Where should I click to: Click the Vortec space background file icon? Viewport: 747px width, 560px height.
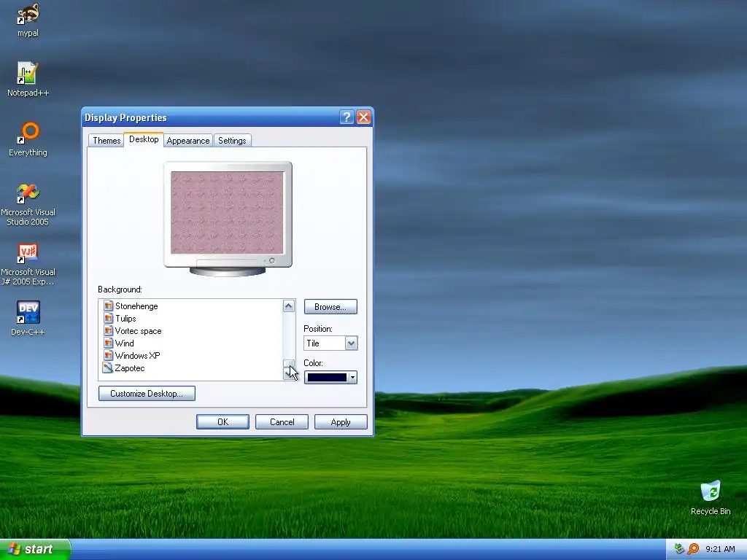(x=108, y=330)
